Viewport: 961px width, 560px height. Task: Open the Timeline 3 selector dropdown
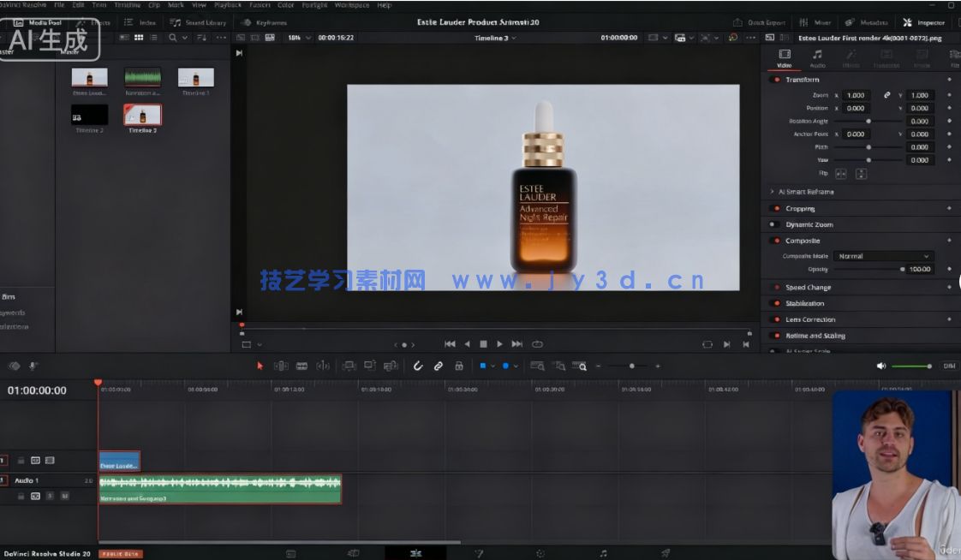tap(497, 38)
